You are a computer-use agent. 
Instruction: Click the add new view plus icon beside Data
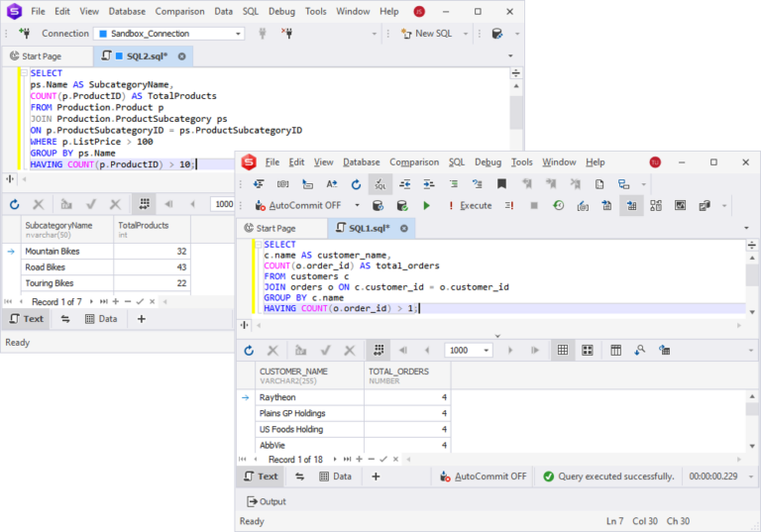coord(376,477)
